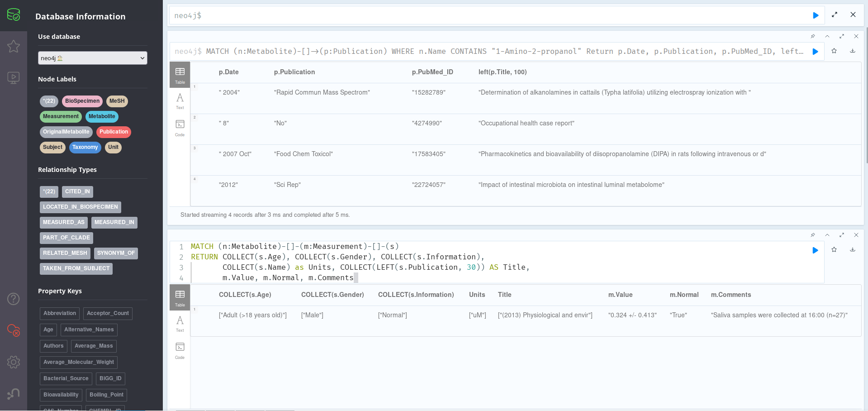Fullscreen the Measurement query result frame
Screen dimensions: 868x411
[842, 235]
